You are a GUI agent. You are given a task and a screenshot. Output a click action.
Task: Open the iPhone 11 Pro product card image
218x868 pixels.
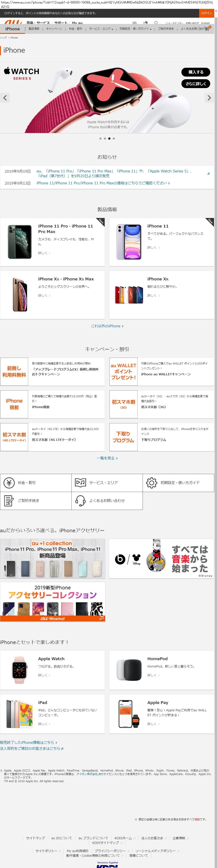point(20,242)
